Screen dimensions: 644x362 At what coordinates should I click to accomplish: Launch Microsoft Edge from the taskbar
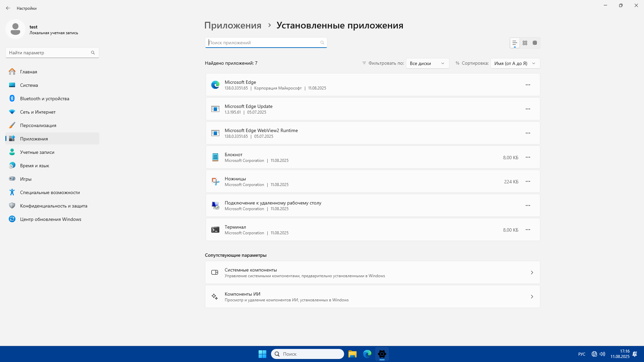367,354
